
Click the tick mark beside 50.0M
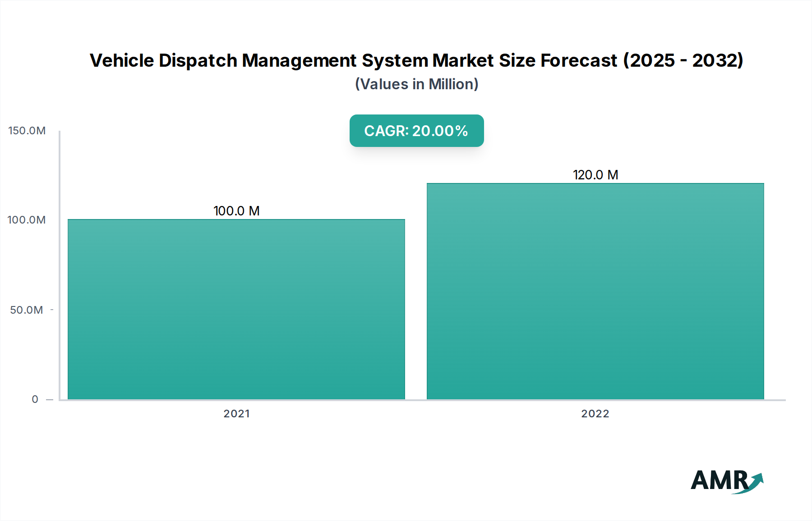[52, 310]
